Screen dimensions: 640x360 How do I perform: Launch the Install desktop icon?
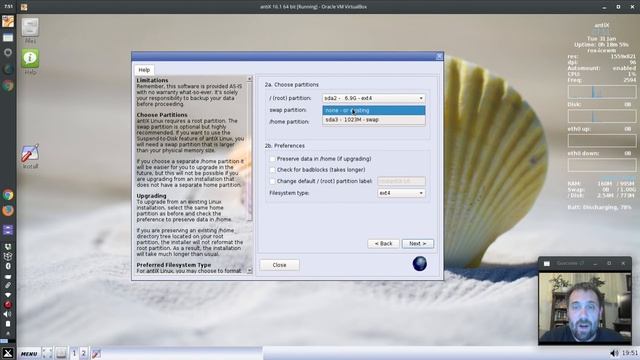click(x=30, y=153)
